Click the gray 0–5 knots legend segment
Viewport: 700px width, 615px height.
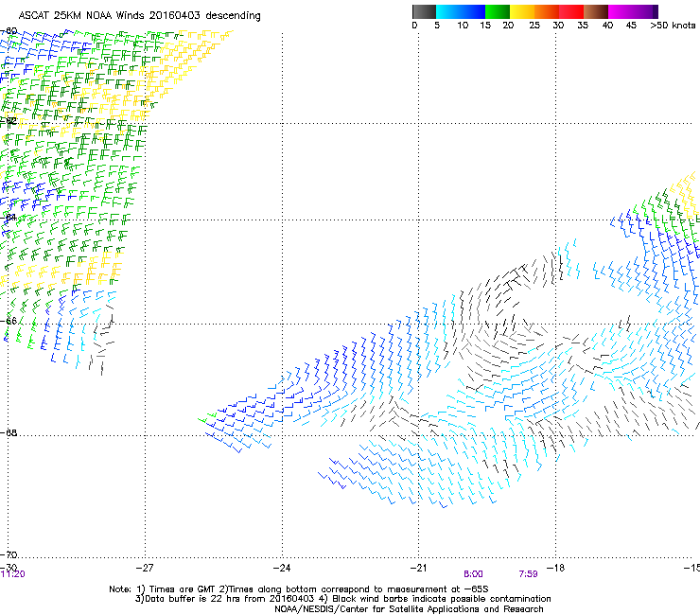click(x=424, y=11)
